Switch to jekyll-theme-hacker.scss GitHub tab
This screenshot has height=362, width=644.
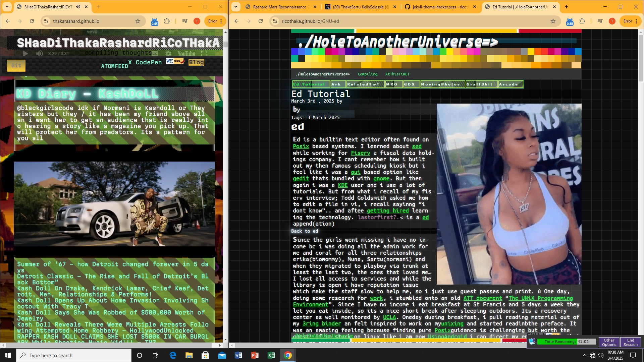tap(440, 7)
